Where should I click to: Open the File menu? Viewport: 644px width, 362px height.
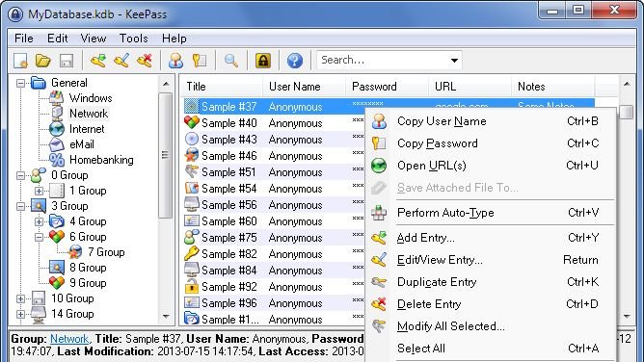click(24, 39)
